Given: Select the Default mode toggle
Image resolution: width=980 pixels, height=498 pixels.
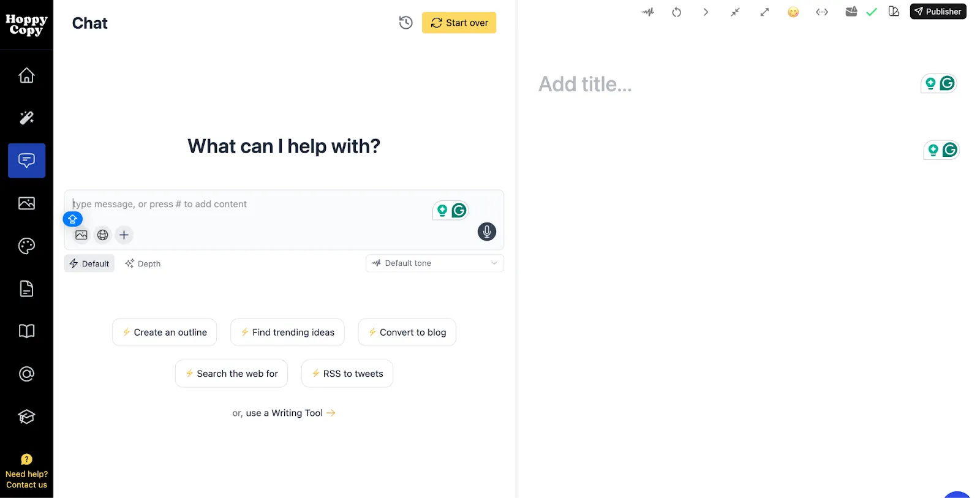Looking at the screenshot, I should (x=89, y=263).
